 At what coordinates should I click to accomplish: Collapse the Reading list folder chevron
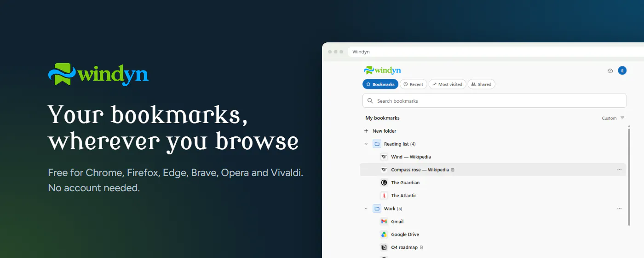[366, 144]
